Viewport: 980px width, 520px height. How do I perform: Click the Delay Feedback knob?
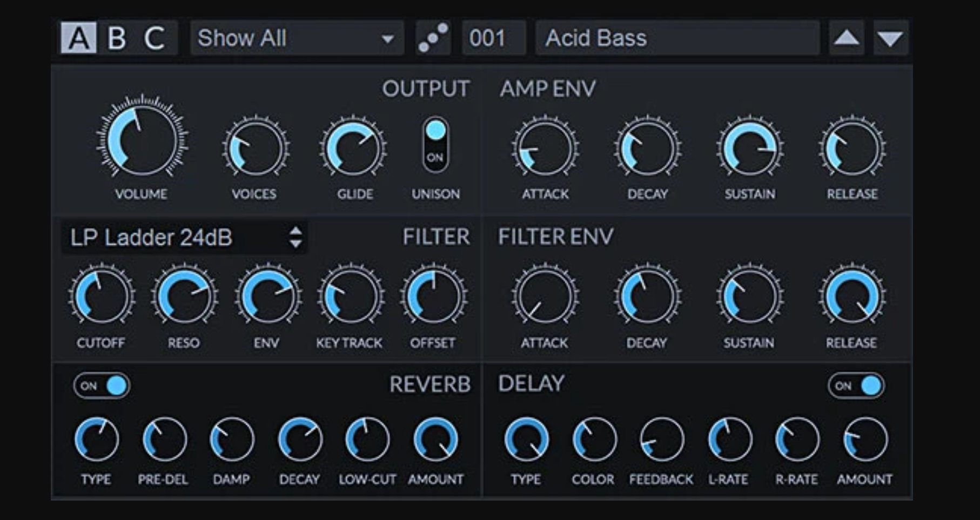[662, 439]
